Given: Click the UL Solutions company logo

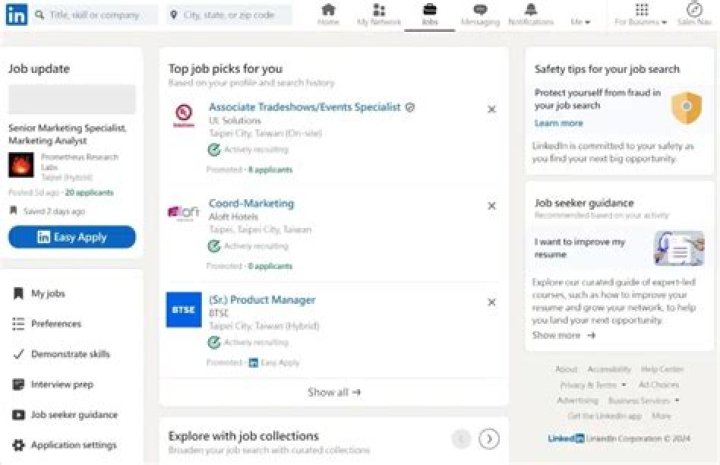Looking at the screenshot, I should point(184,115).
